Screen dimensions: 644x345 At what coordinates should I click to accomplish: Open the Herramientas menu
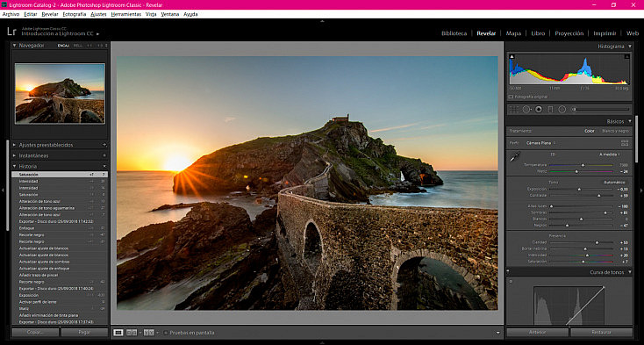pos(126,14)
